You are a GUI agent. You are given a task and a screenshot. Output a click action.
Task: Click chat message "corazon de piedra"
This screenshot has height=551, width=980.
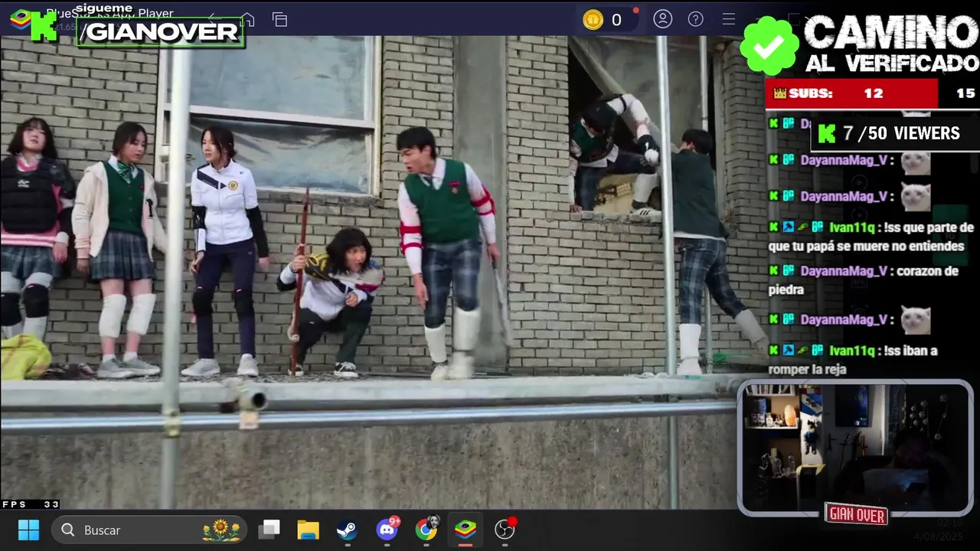[x=864, y=280]
